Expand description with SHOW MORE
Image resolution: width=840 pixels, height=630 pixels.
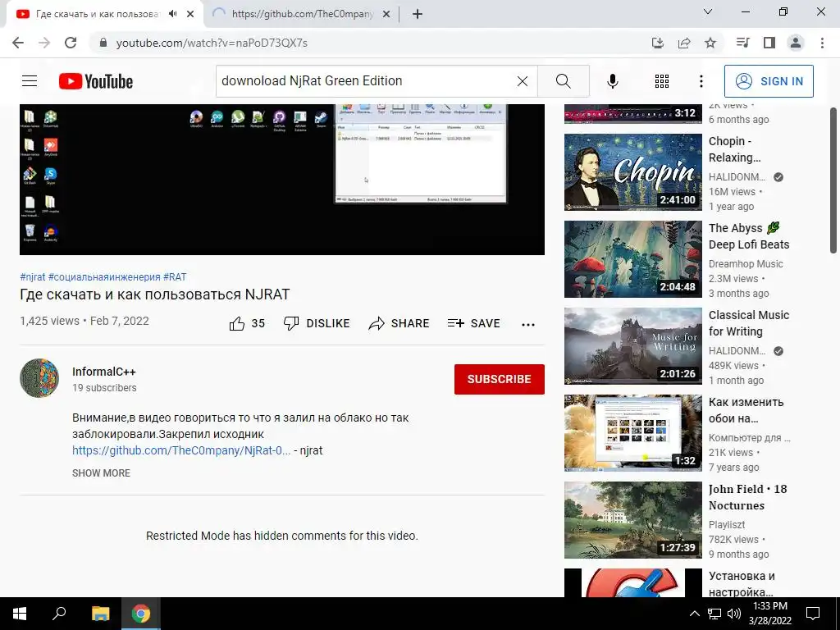(101, 473)
